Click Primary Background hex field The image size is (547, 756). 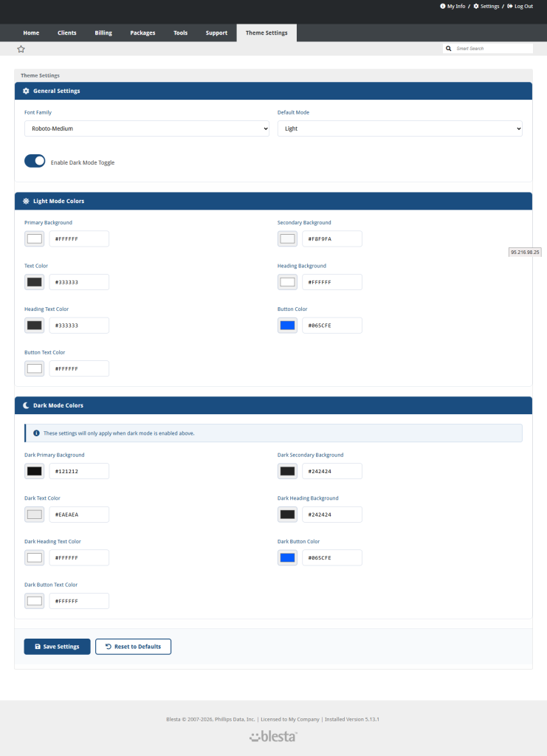pyautogui.click(x=79, y=238)
